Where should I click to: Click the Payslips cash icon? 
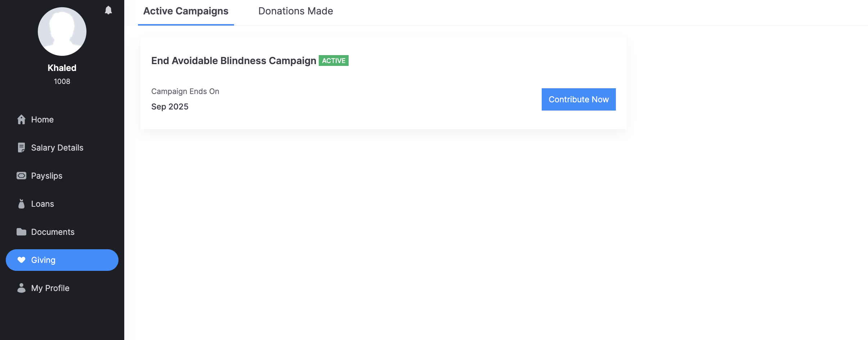[21, 176]
